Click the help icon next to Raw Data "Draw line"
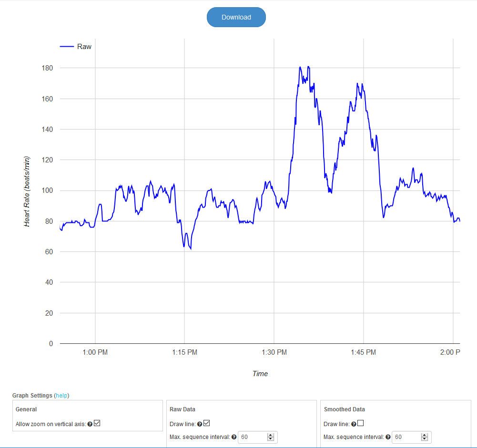477x448 pixels. [199, 423]
